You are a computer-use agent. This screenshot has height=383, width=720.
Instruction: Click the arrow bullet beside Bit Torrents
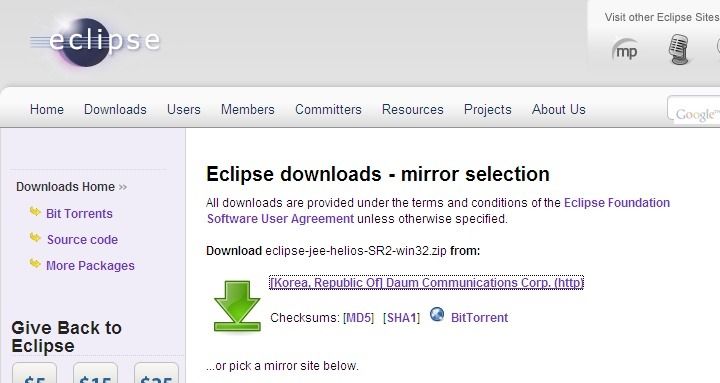35,212
